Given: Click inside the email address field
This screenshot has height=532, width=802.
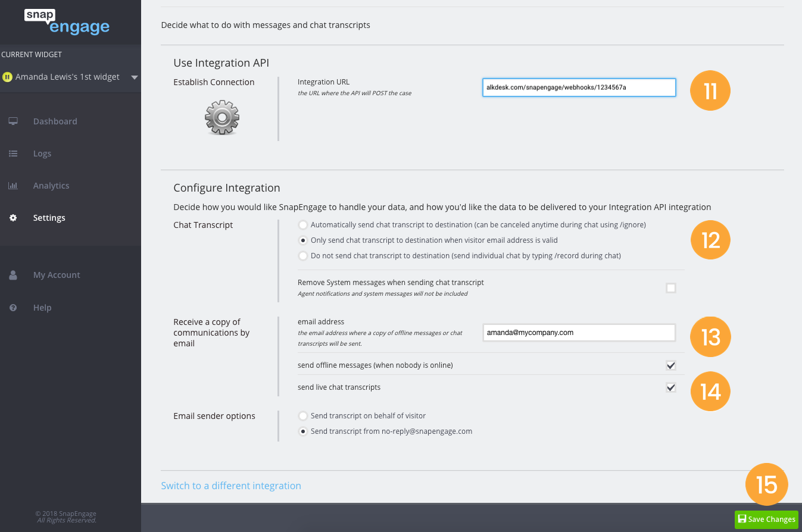Looking at the screenshot, I should point(578,333).
